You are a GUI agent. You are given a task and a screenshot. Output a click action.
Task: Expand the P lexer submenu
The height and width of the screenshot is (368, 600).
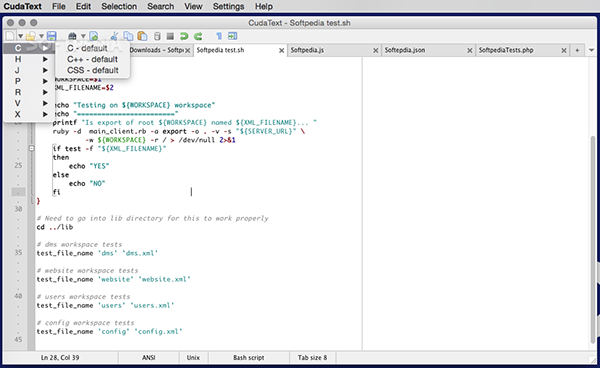[x=29, y=81]
